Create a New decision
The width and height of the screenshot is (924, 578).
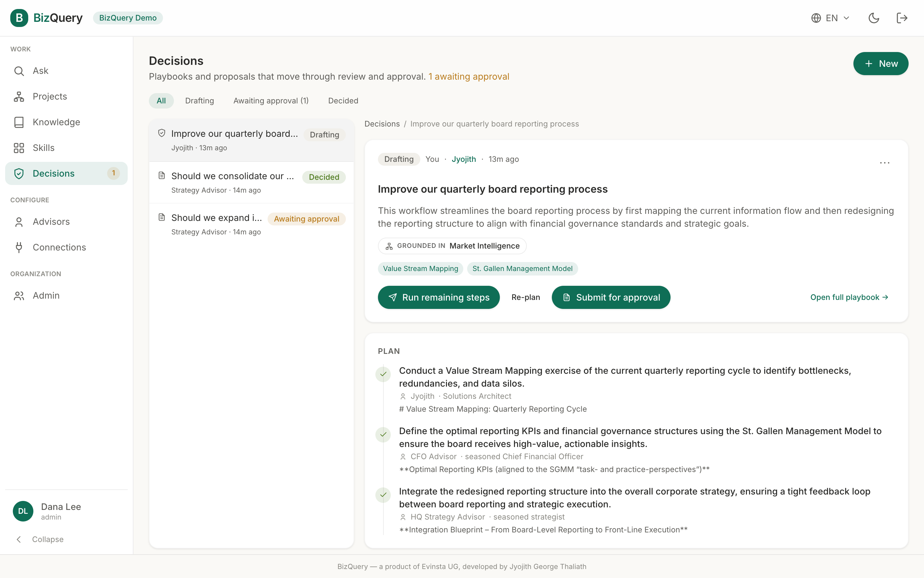point(880,64)
